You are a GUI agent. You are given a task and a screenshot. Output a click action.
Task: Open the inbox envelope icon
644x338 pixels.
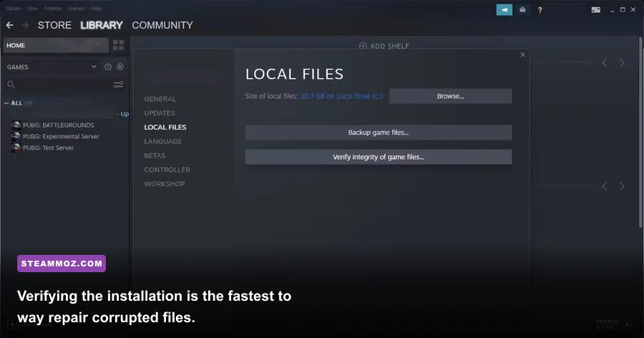tap(522, 9)
